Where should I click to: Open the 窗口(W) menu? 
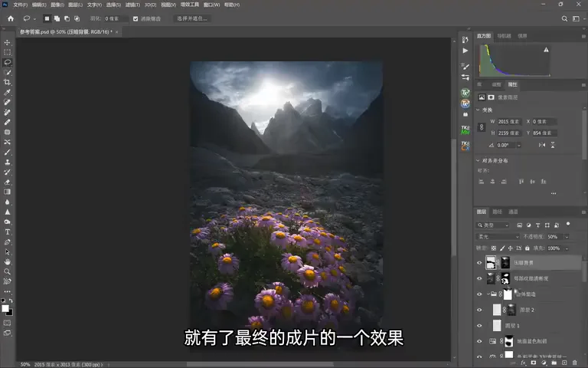click(211, 5)
